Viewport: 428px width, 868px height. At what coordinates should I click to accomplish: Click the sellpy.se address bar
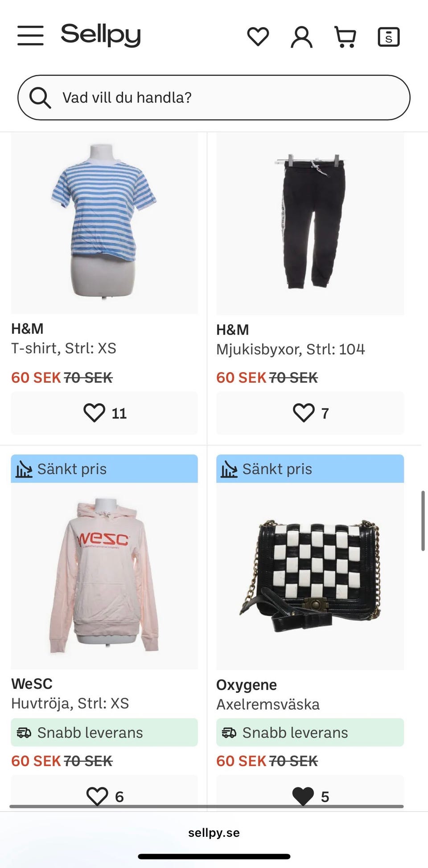click(x=214, y=833)
